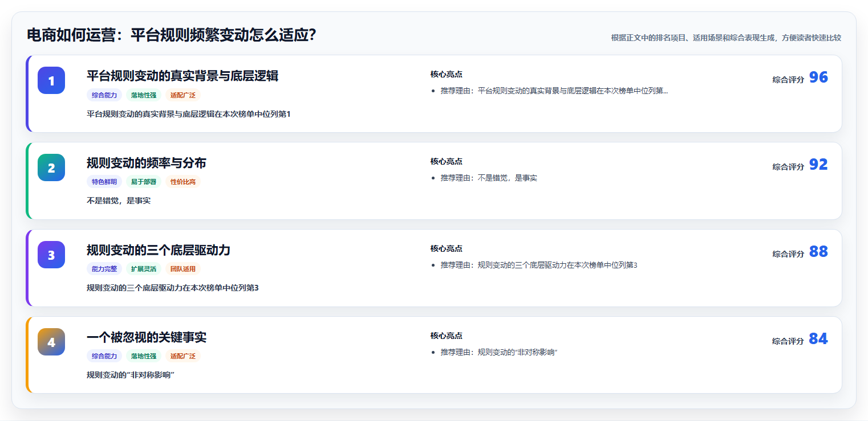Viewport: 868px width, 421px height.
Task: Click the rank 2 number badge
Action: pyautogui.click(x=51, y=167)
